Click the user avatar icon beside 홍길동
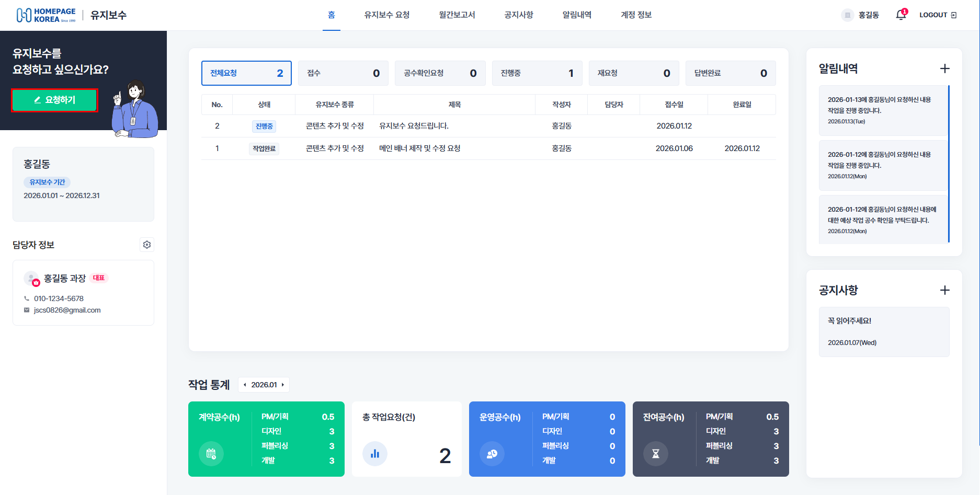980x495 pixels. coord(847,15)
